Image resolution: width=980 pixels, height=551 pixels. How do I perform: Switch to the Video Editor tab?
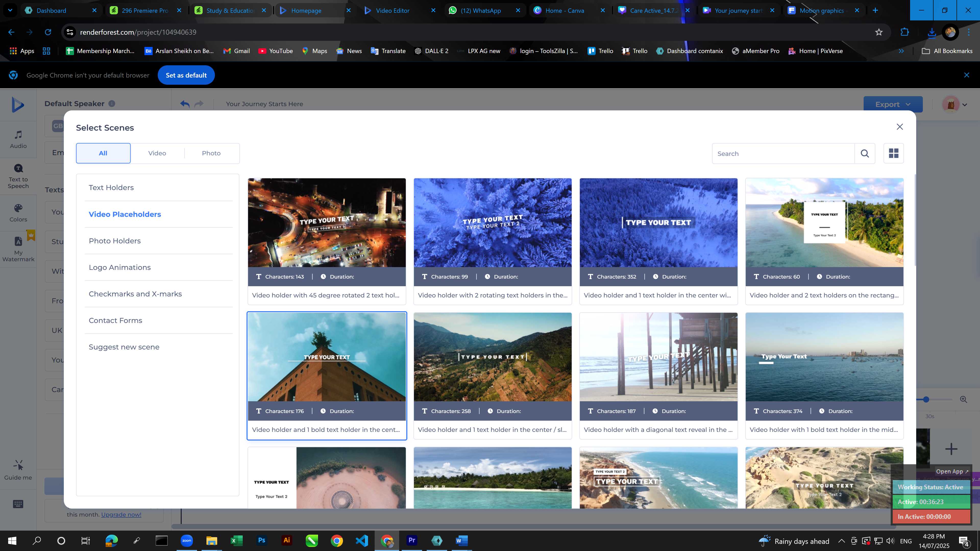(399, 11)
